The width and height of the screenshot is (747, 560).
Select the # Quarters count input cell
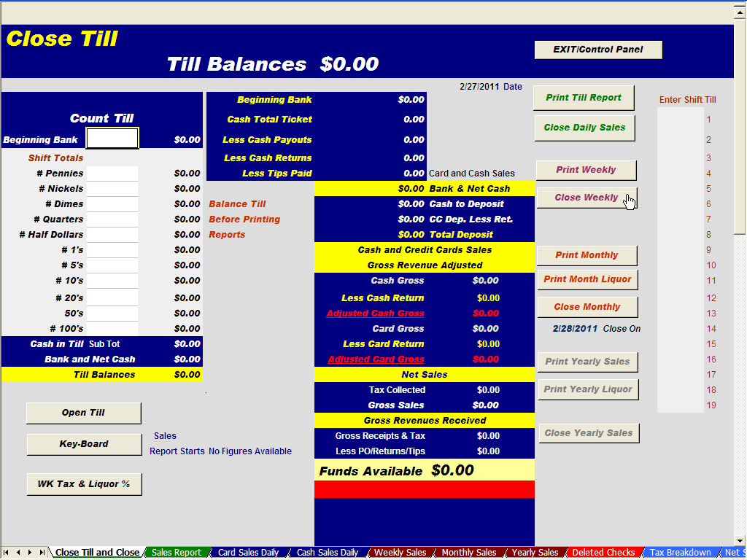point(112,219)
